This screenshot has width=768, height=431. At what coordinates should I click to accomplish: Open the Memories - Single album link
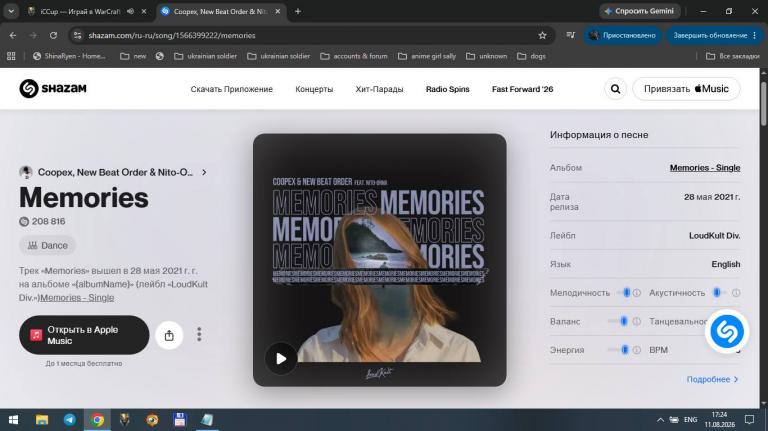(705, 168)
